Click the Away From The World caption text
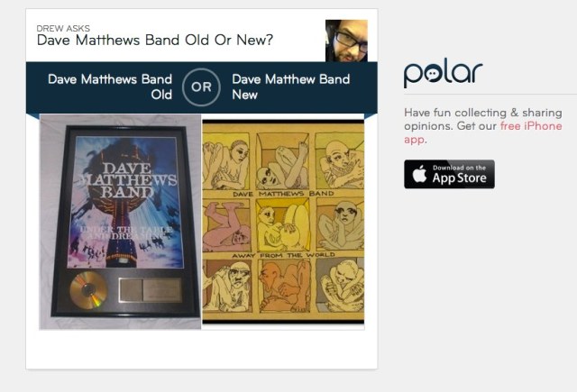Image resolution: width=577 pixels, height=392 pixels. click(x=283, y=255)
